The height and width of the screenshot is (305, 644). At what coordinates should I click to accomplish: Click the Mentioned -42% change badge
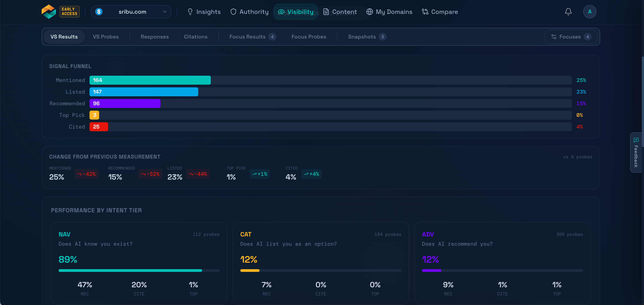86,174
